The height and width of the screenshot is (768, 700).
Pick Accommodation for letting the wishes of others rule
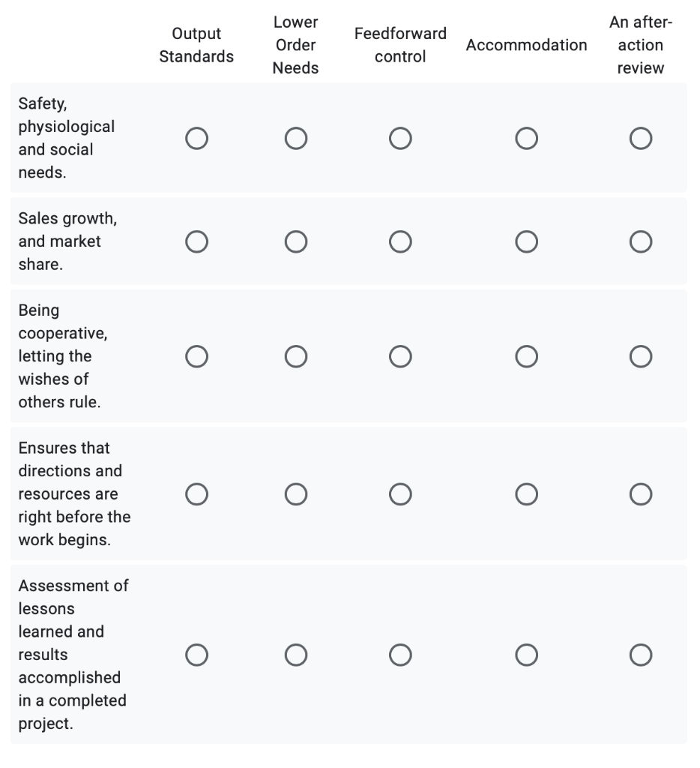(x=527, y=356)
